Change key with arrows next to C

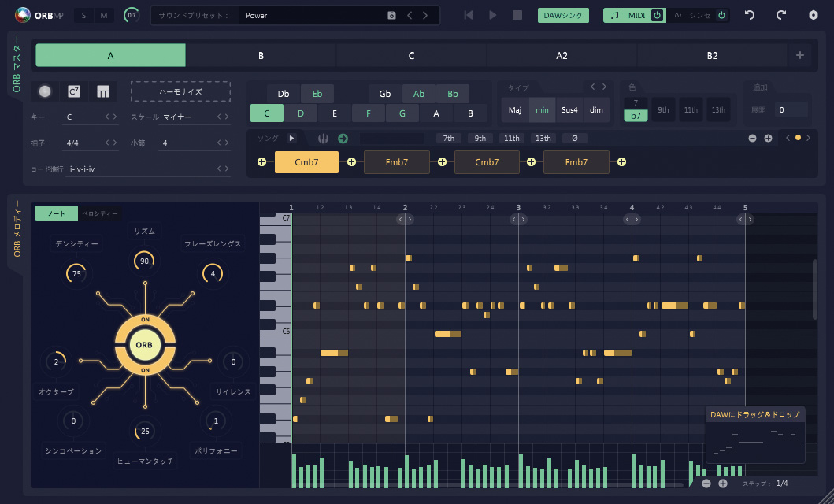[110, 117]
